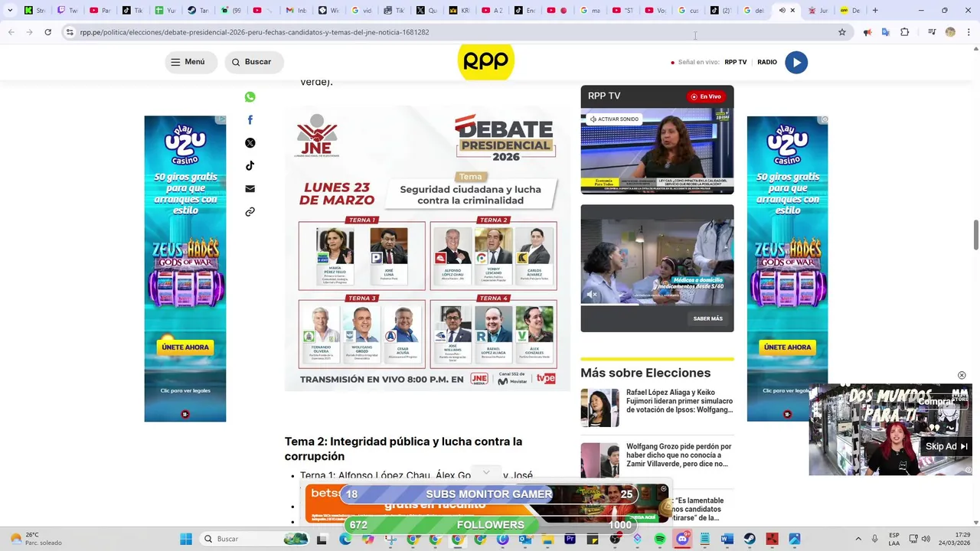Open the volume control in system tray

point(926,539)
